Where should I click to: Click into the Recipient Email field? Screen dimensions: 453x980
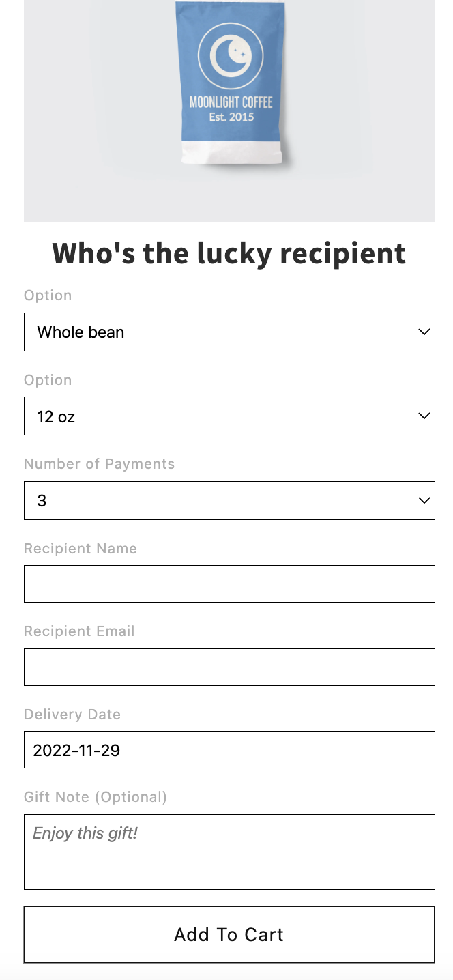pyautogui.click(x=229, y=667)
